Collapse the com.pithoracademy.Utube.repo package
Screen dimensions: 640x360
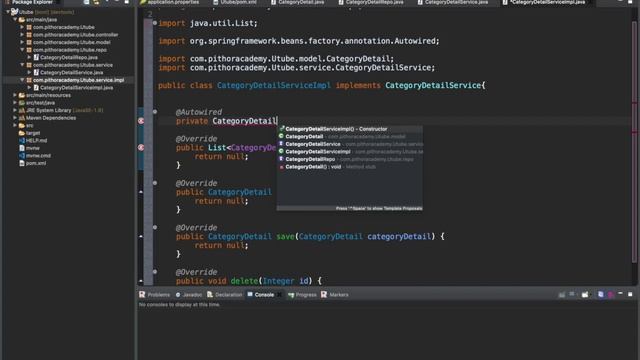pos(22,50)
